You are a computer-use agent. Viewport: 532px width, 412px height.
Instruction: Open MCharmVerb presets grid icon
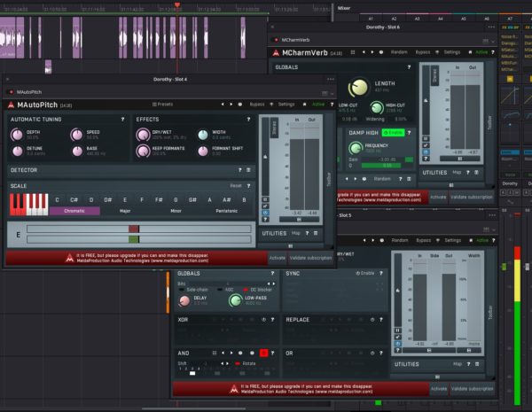point(353,52)
